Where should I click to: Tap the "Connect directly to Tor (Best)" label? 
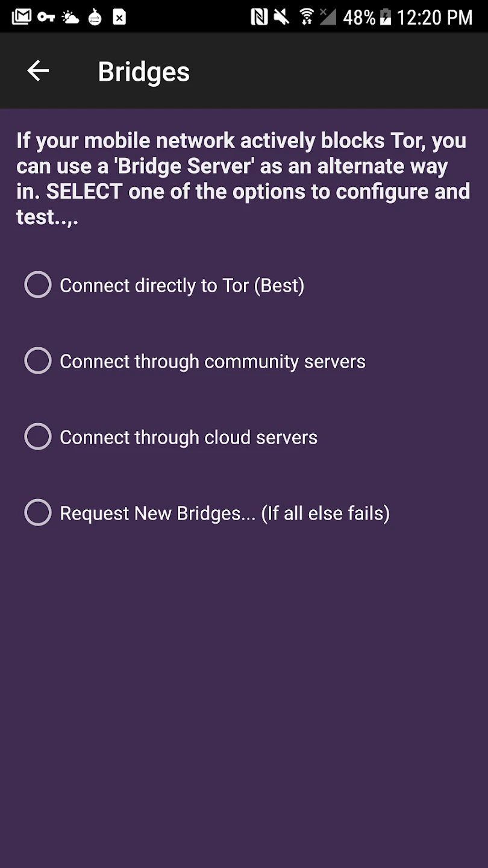(182, 285)
